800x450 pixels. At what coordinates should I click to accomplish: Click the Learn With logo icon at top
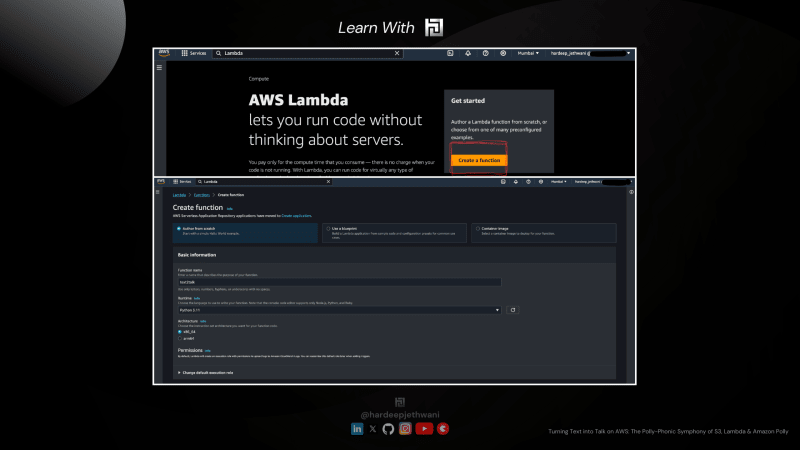(x=434, y=28)
